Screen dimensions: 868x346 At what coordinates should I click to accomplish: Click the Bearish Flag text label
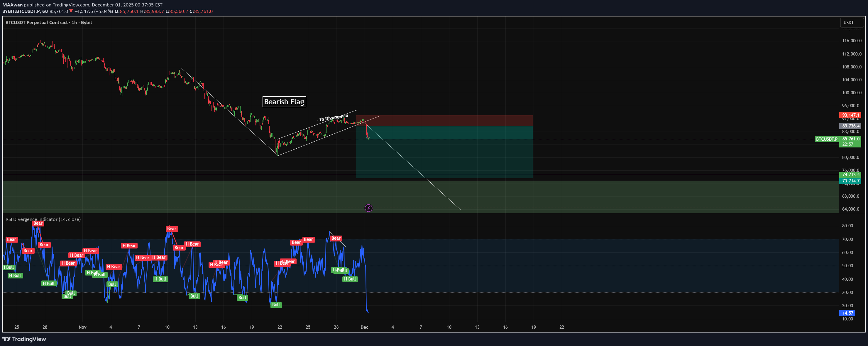point(284,102)
